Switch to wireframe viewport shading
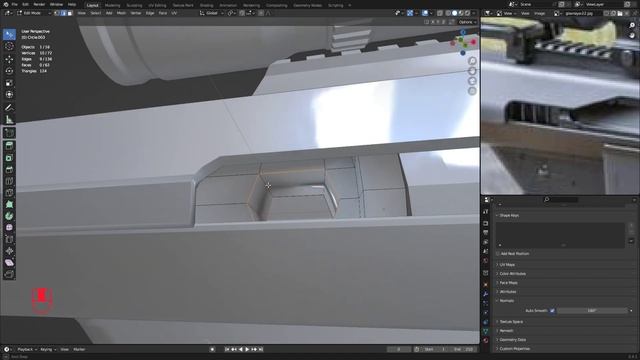Image resolution: width=640 pixels, height=360 pixels. pos(448,13)
